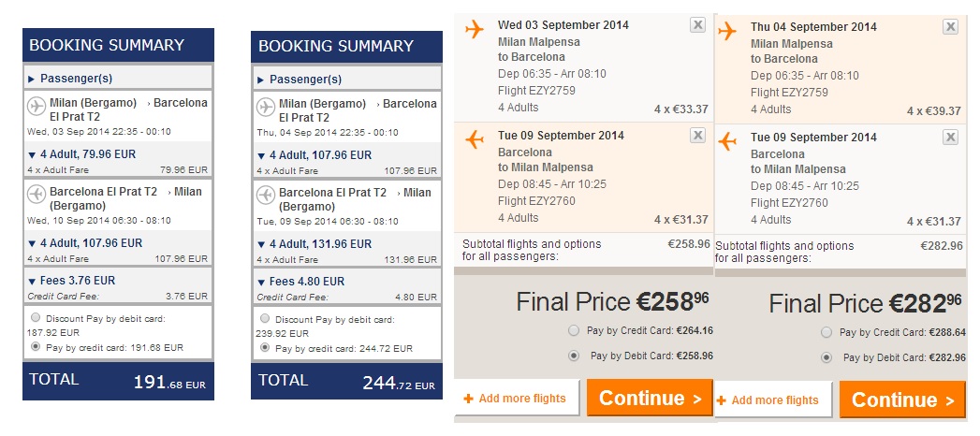Choose Pay by debit card 239.92 EUR
980x436 pixels.
[265, 318]
